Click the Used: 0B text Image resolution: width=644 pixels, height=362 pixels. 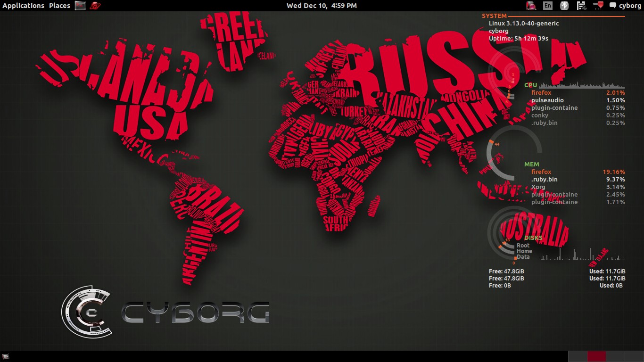coord(611,286)
